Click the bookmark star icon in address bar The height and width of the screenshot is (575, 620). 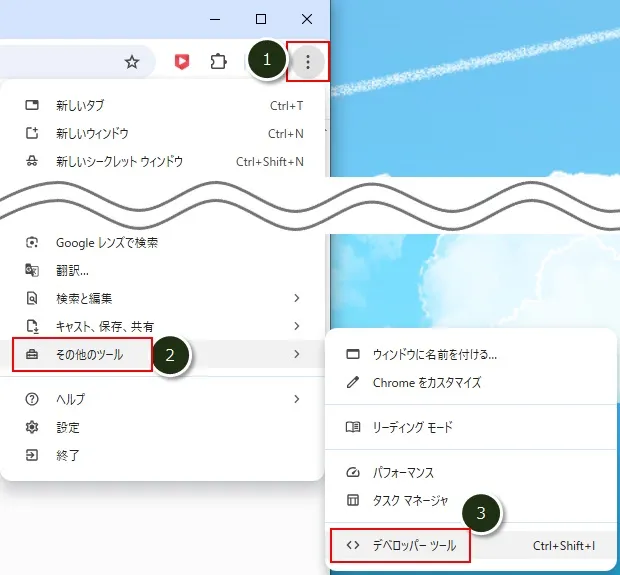coord(132,62)
